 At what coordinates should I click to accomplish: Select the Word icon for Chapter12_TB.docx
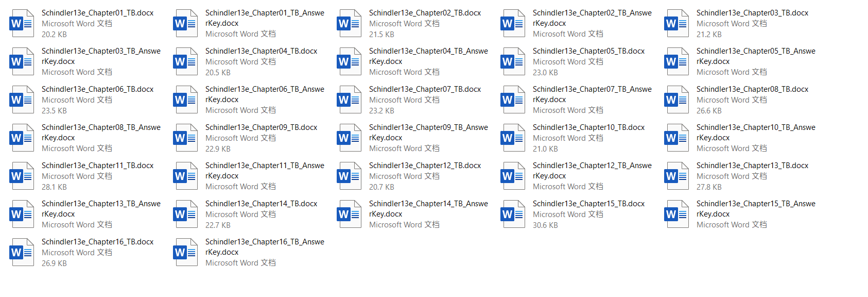[349, 176]
